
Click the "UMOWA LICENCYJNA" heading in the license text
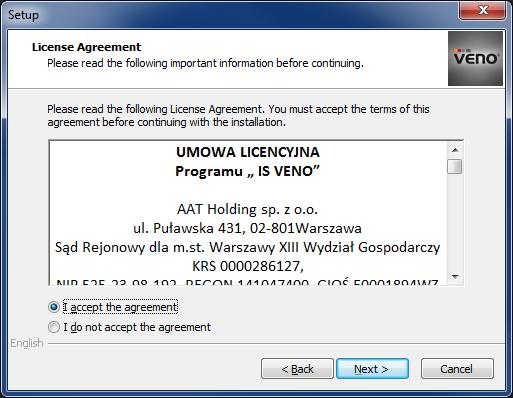coord(248,152)
